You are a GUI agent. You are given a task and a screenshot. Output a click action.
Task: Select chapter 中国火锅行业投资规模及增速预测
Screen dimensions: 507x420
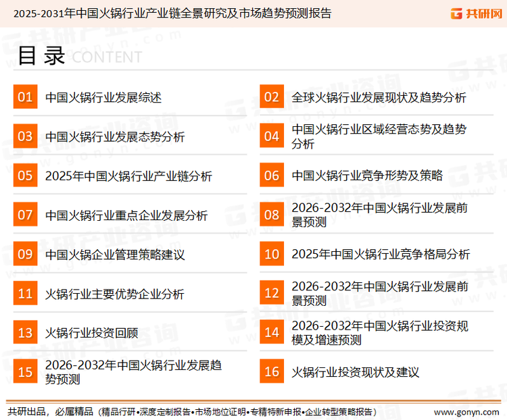(x=380, y=333)
